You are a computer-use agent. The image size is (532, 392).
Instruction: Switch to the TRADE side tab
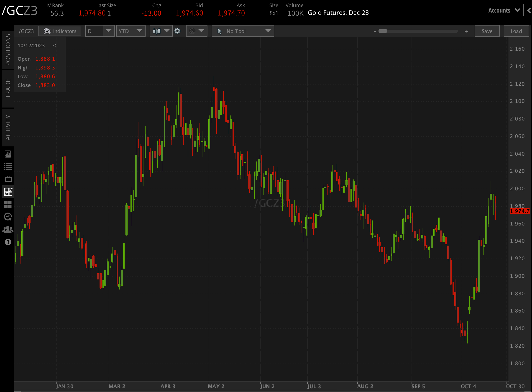(x=8, y=88)
